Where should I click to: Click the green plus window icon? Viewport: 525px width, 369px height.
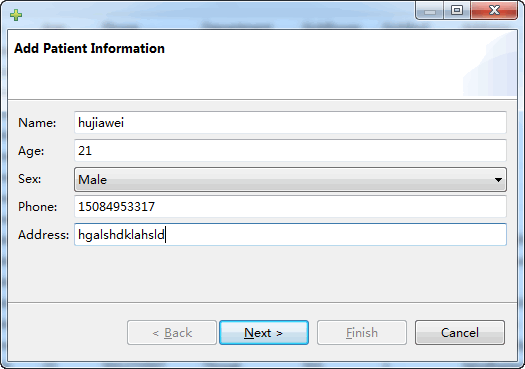(x=16, y=15)
